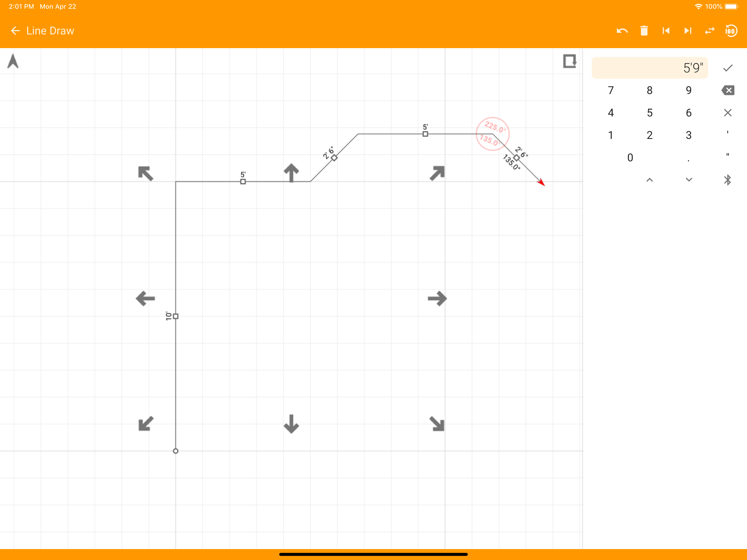Tap keypad digit 6
The width and height of the screenshot is (747, 560).
688,112
